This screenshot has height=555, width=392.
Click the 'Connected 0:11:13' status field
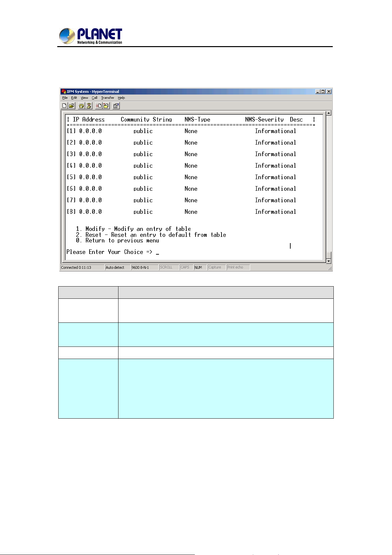(82, 267)
